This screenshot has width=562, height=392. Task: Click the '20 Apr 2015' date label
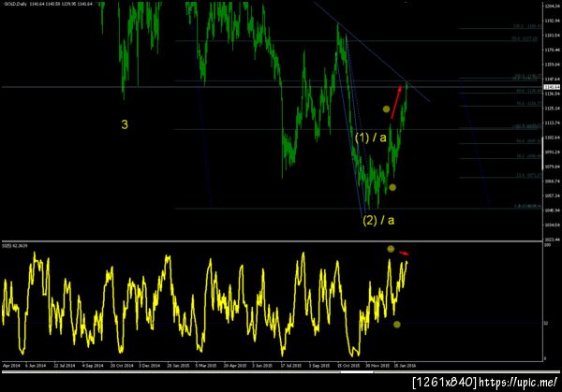(235, 366)
